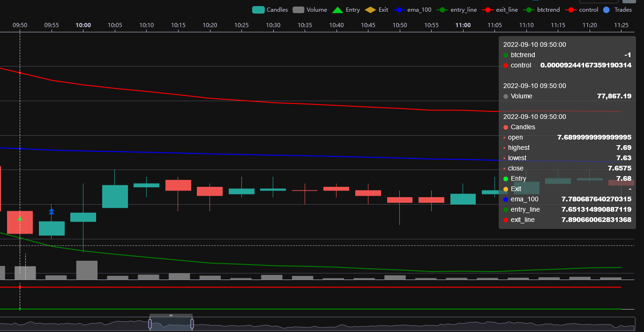Image resolution: width=644 pixels, height=332 pixels.
Task: Click the 10:30 time axis label
Action: pos(273,25)
